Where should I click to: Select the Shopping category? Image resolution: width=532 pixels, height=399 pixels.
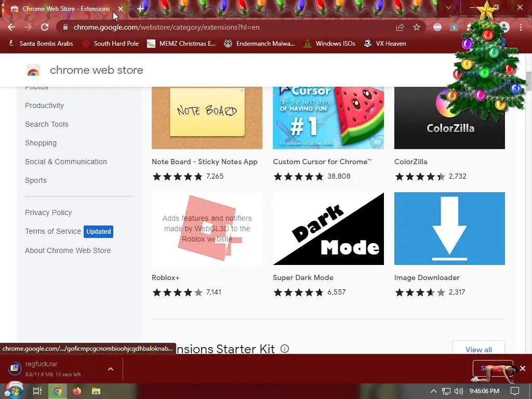(x=41, y=143)
